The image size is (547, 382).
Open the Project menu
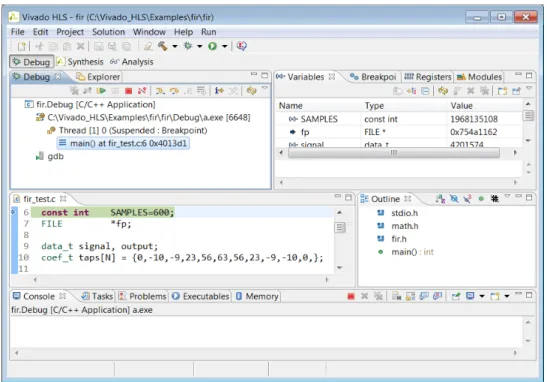coord(70,32)
